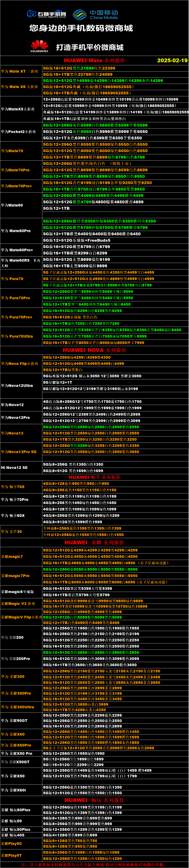Screen dimensions: 189x868
Task: Click the 荣耀Play9T model name
Action: 11,855
